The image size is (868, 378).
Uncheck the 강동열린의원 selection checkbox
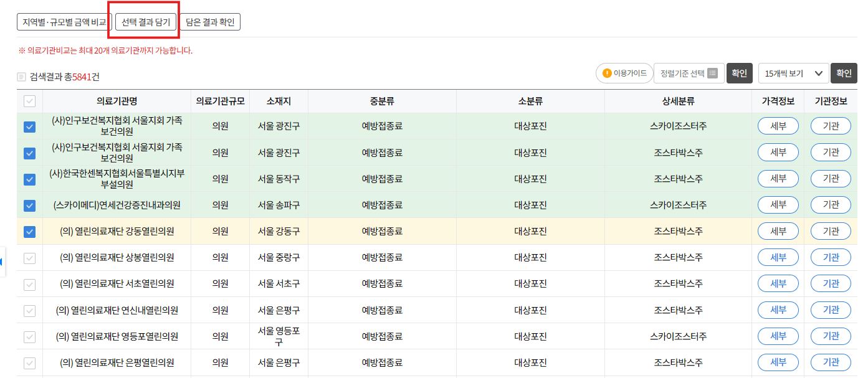[29, 230]
